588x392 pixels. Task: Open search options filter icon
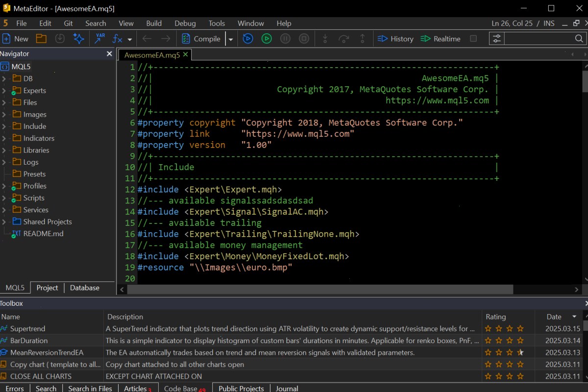click(496, 39)
